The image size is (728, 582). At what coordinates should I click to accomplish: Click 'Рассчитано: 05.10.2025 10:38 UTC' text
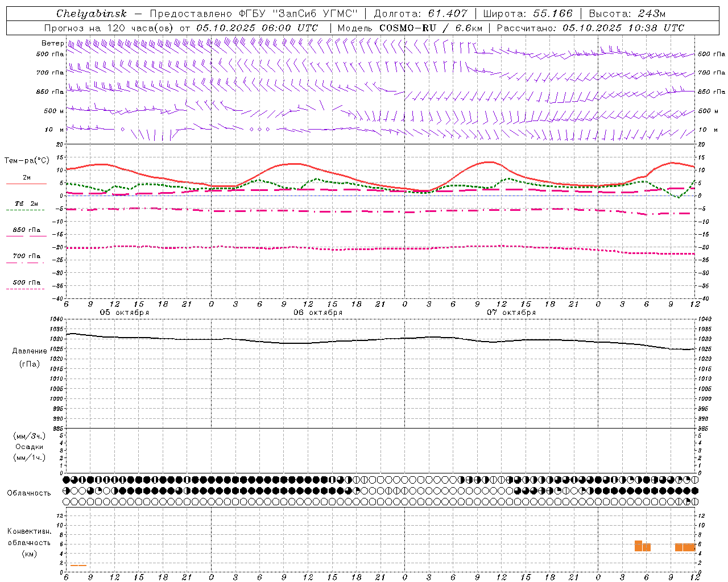(590, 28)
